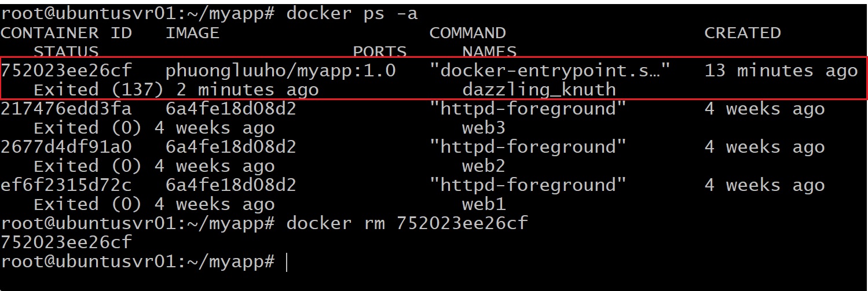Click the container ID ef6f2315d72c
This screenshot has height=291, width=868.
tap(66, 185)
